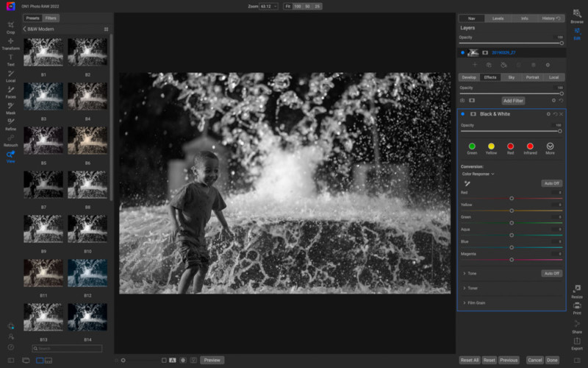Click the Red conversion slider handle
Image resolution: width=588 pixels, height=368 pixels.
pyautogui.click(x=512, y=198)
